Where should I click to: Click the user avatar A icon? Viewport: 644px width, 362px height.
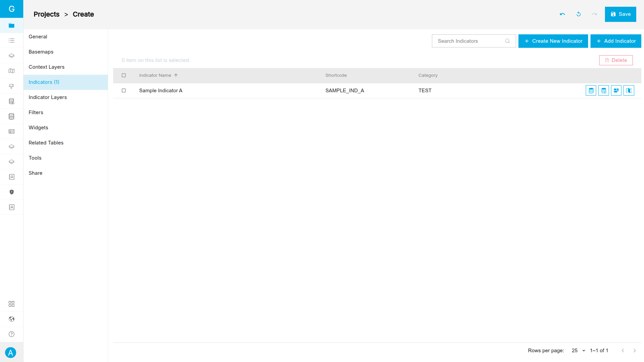coord(11,353)
